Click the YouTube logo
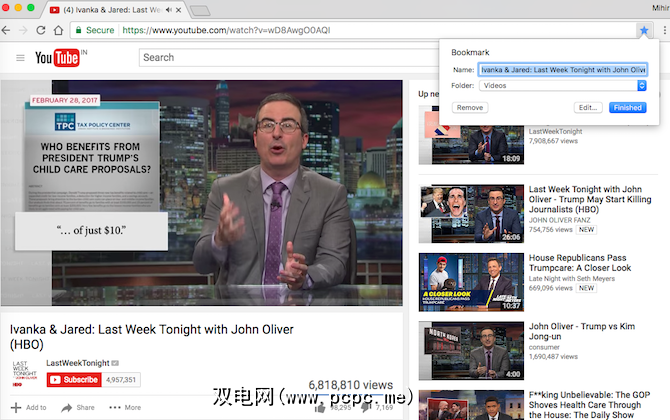The height and width of the screenshot is (420, 670). [57, 58]
